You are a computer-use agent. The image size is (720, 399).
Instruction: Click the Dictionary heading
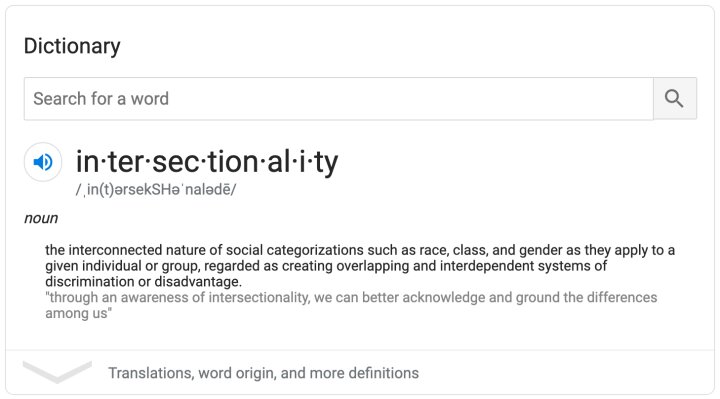click(x=72, y=46)
